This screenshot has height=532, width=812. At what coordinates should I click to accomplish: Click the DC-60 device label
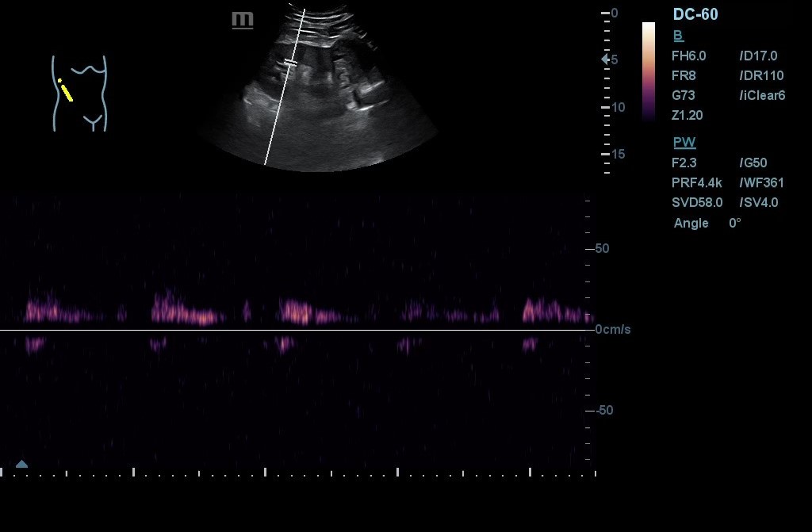[x=695, y=14]
